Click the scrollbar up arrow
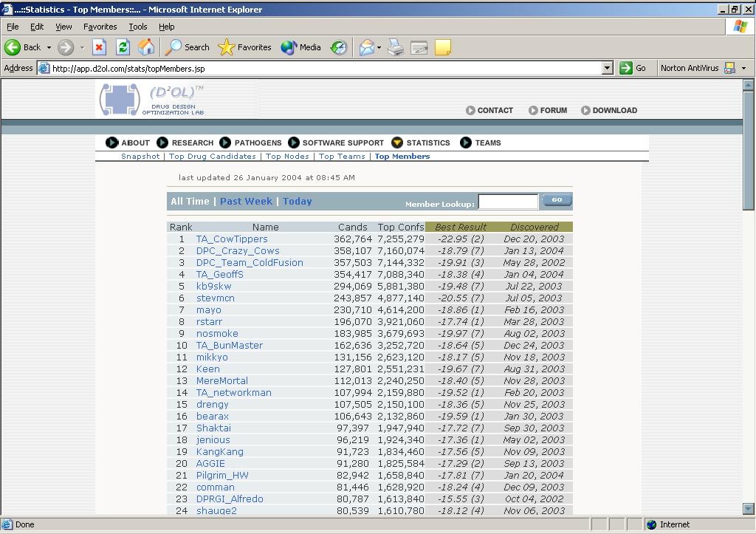This screenshot has width=756, height=534. (749, 86)
